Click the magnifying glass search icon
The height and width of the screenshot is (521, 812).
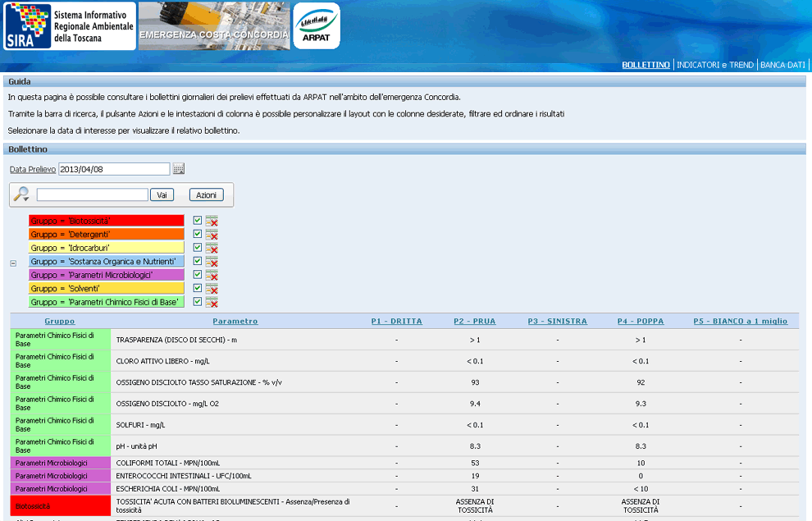click(x=22, y=194)
